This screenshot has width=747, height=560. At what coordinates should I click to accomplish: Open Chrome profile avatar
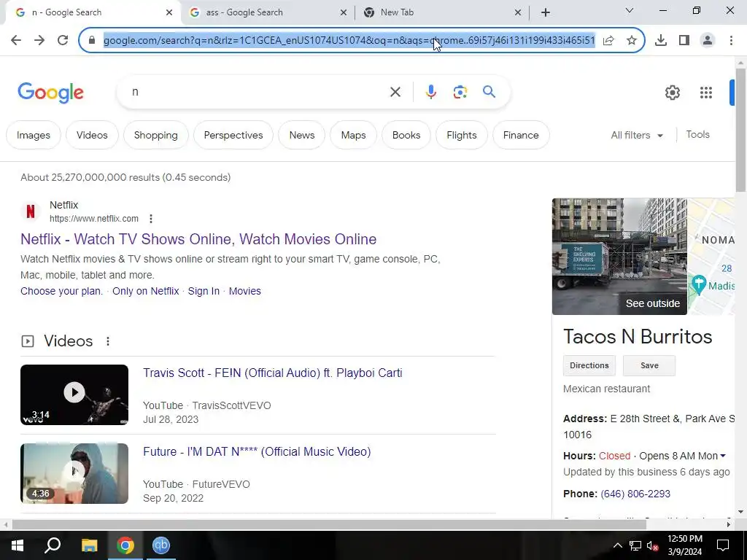pyautogui.click(x=708, y=41)
